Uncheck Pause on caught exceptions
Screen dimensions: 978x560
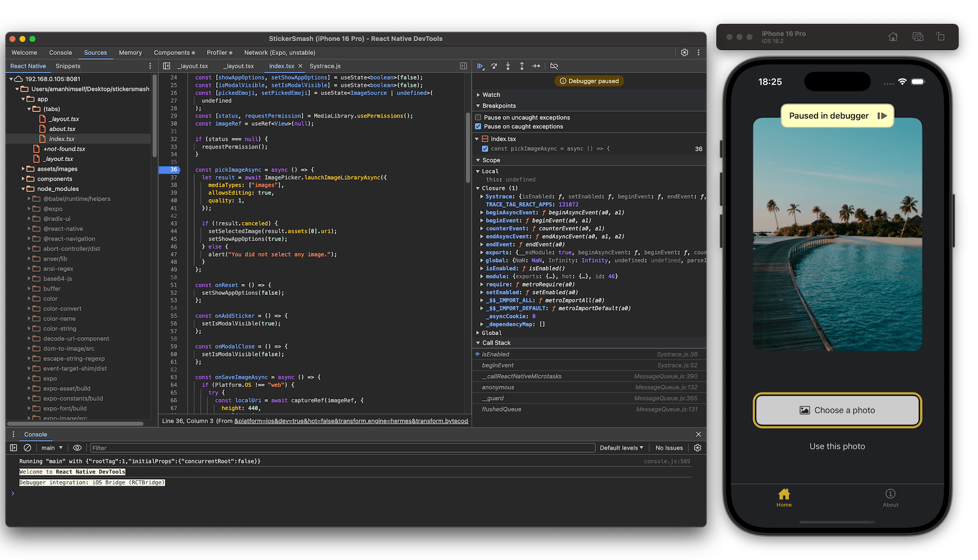[x=478, y=126]
